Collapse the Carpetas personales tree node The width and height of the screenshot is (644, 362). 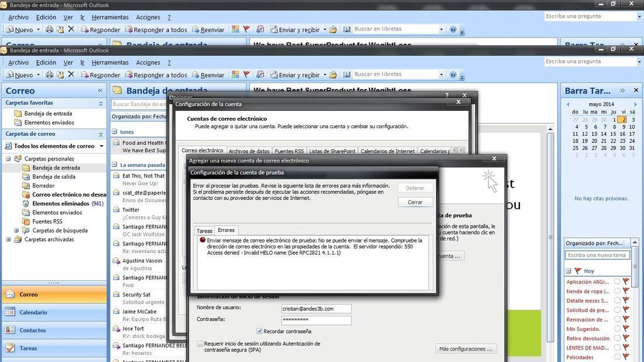(8, 159)
